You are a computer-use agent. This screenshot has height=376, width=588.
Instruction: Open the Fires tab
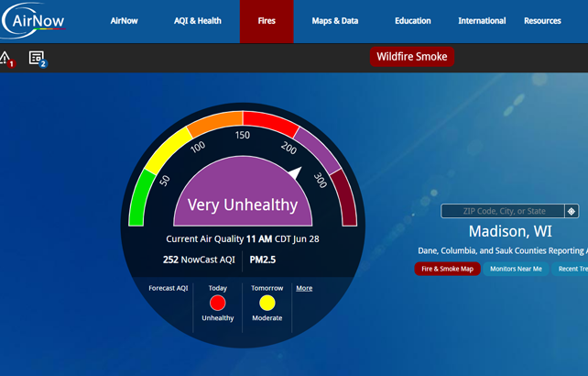(267, 21)
